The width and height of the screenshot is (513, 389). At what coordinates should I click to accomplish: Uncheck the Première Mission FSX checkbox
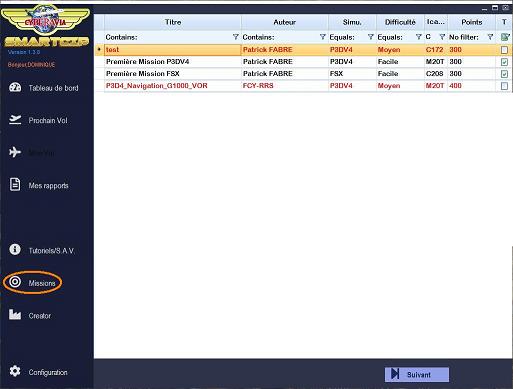[x=504, y=74]
